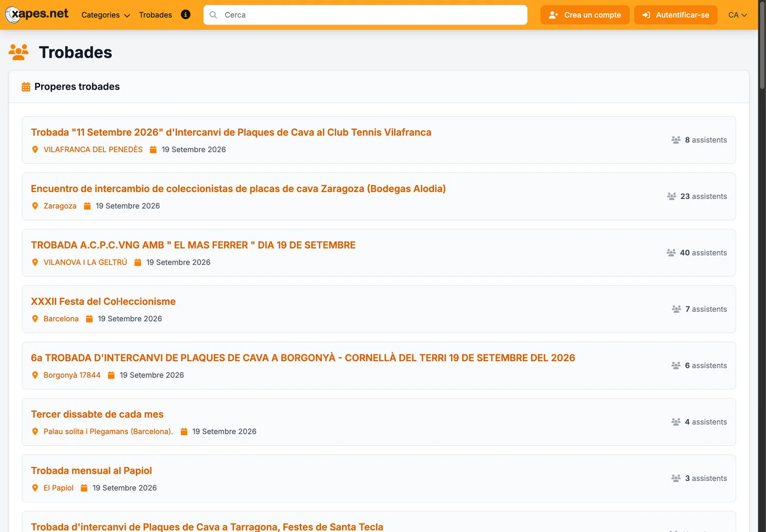Click the Properes trobades section heading

(x=77, y=87)
